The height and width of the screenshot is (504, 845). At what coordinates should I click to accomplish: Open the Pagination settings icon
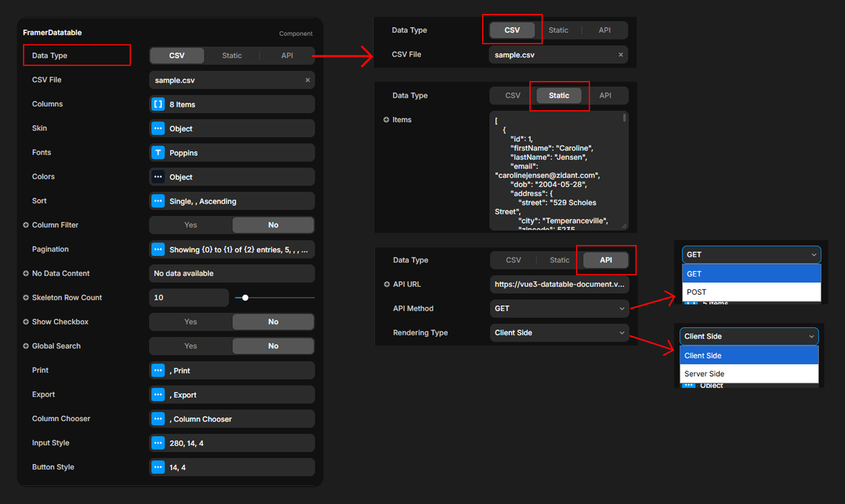pos(158,249)
